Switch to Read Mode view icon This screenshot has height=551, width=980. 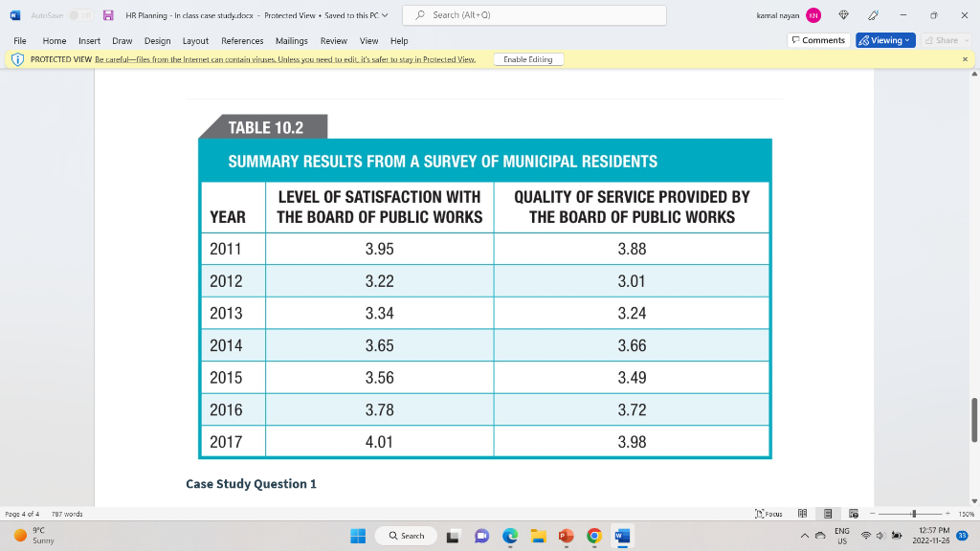click(x=803, y=514)
